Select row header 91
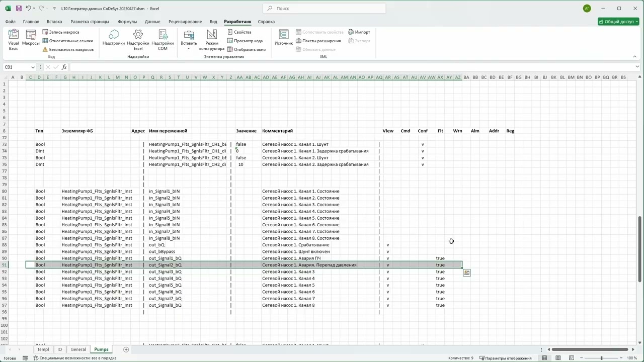This screenshot has width=644, height=362. point(5,265)
